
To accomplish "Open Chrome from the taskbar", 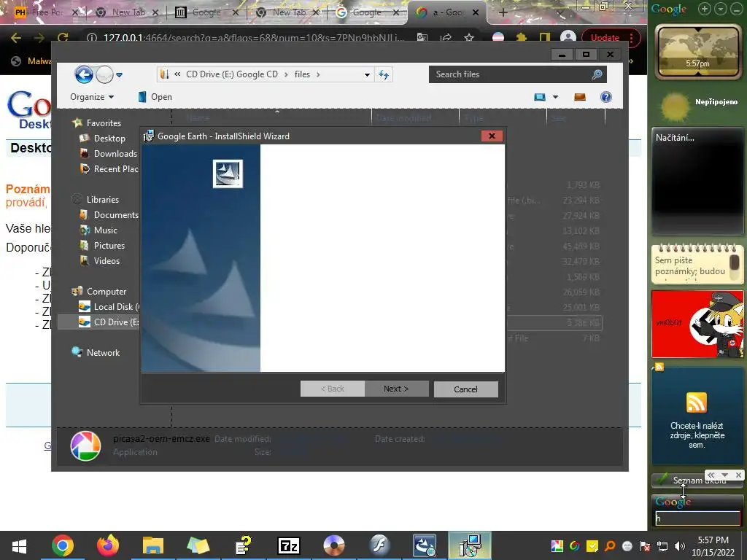I will tap(63, 545).
